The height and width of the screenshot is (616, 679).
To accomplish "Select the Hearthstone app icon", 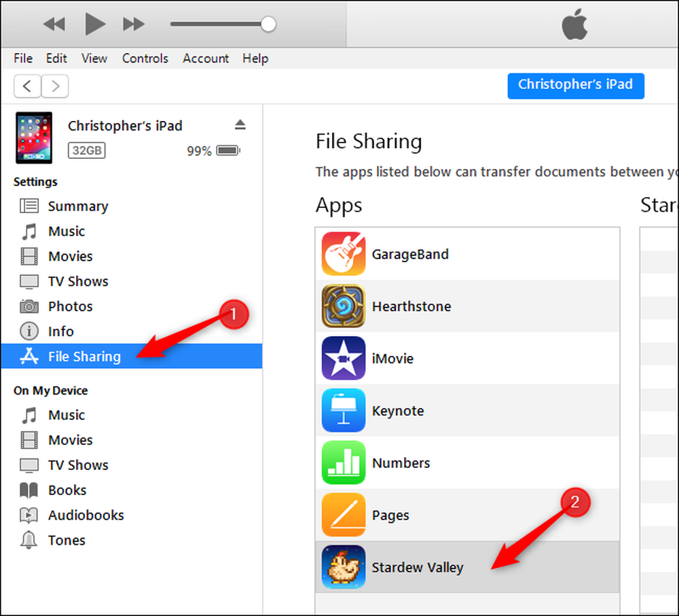I will (344, 306).
